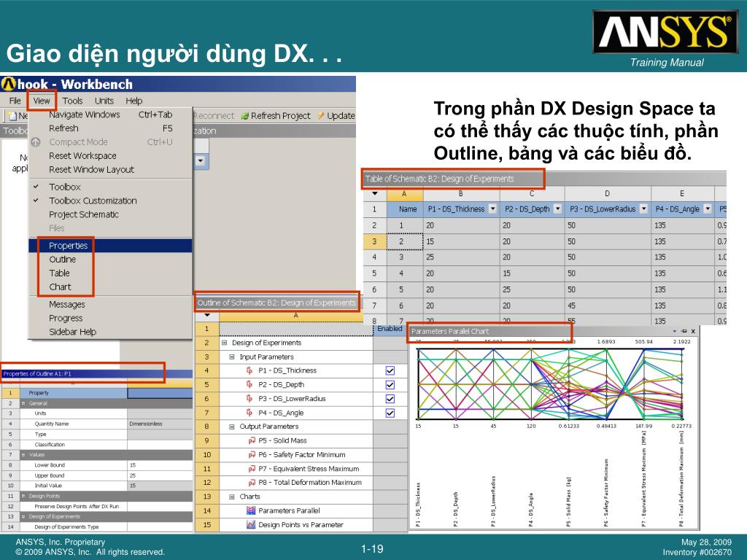
Task: Click the P3 - DS_LowerRadius input parameter icon
Action: coord(249,399)
